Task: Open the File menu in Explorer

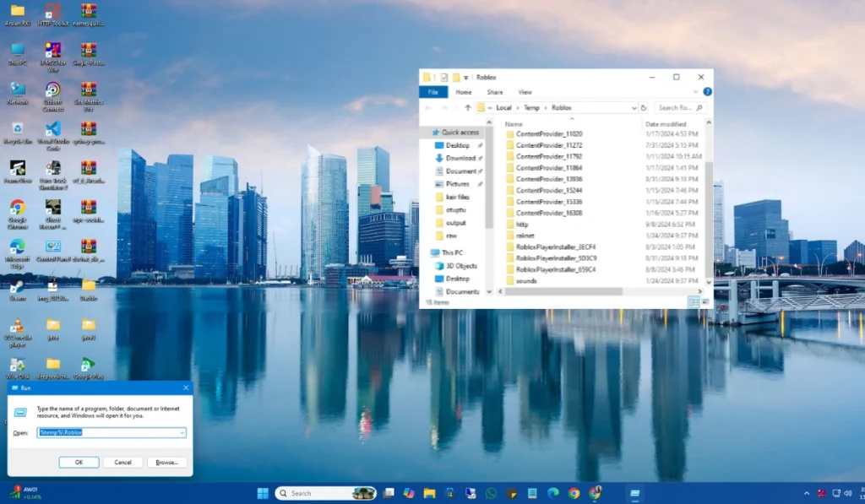Action: pyautogui.click(x=432, y=92)
